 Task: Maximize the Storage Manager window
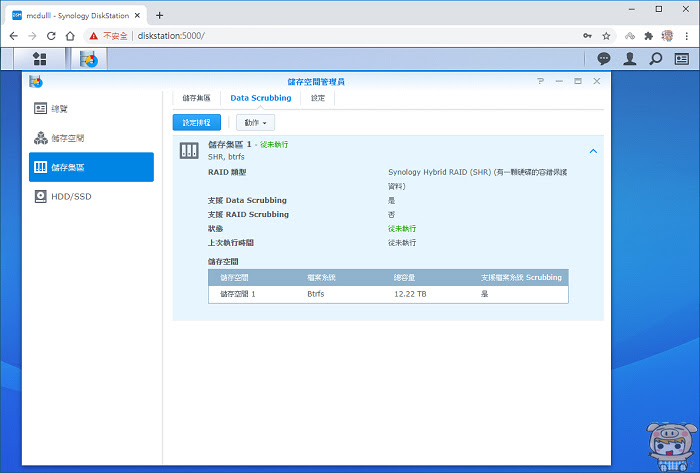coord(578,81)
